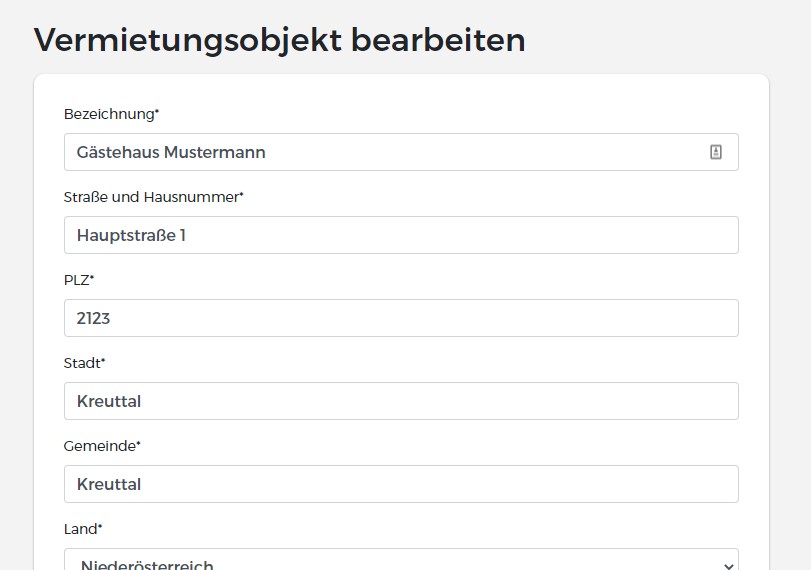Place cursor after Hauptstraße 1 text
Image resolution: width=811 pixels, height=570 pixels.
click(186, 235)
